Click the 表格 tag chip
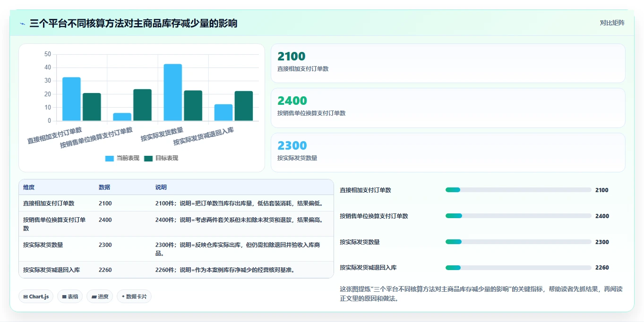The width and height of the screenshot is (644, 322). click(x=70, y=297)
